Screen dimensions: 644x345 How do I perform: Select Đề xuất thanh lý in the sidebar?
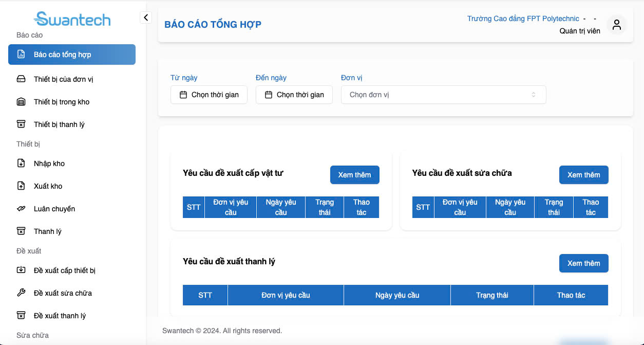[60, 316]
